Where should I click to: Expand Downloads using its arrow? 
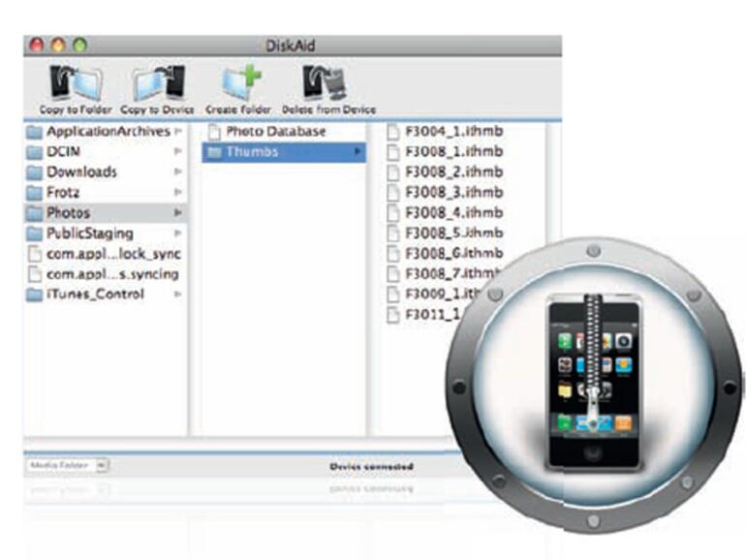coord(178,171)
